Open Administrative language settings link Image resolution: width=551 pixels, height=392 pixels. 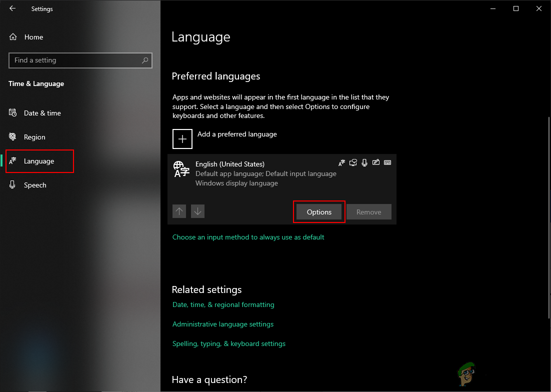click(223, 324)
